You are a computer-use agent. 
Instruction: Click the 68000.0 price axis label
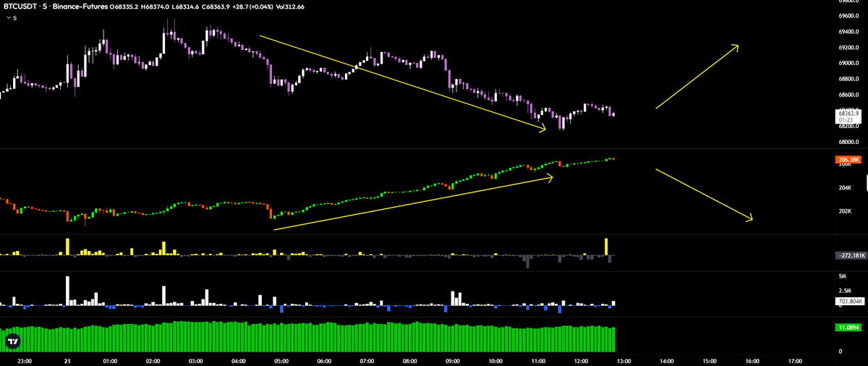[848, 142]
